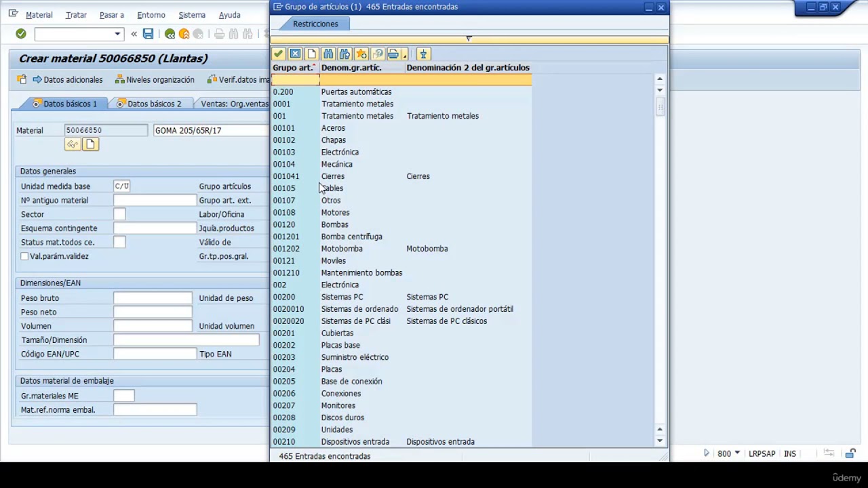This screenshot has height=488, width=868.
Task: Open SAP session menu icon at top-left
Action: pyautogui.click(x=13, y=14)
